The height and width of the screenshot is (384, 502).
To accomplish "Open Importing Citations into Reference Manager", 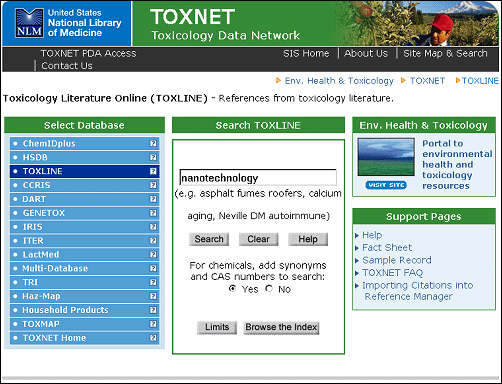I will click(418, 291).
